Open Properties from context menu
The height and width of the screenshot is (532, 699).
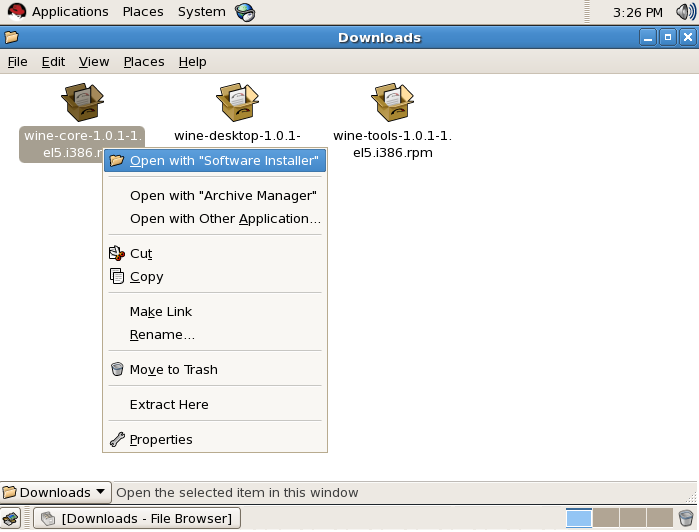pyautogui.click(x=215, y=439)
